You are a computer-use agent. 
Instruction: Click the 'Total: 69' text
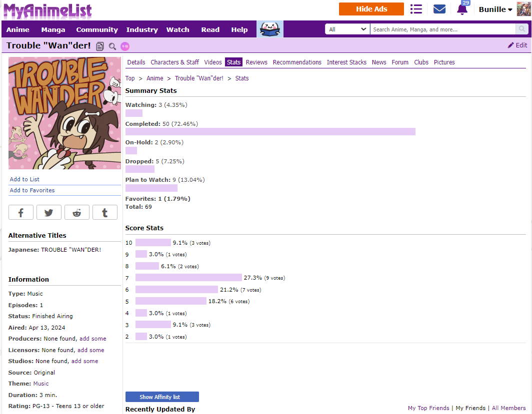138,207
